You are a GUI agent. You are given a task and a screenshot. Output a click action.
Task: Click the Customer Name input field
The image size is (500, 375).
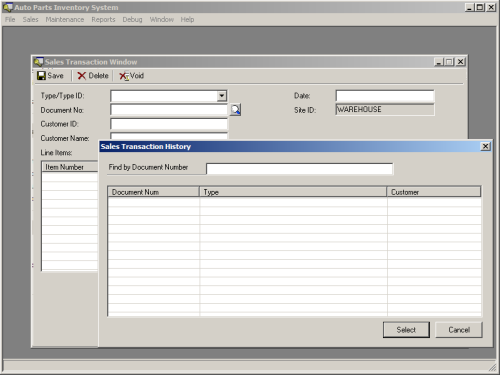tap(169, 136)
